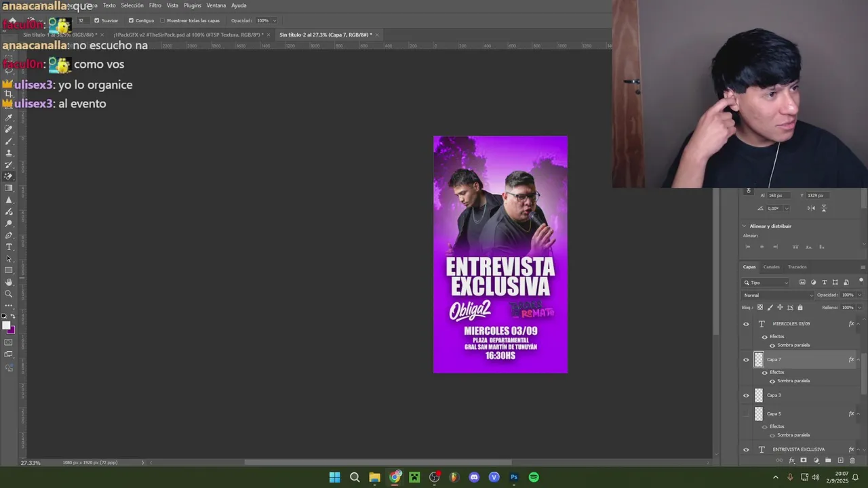Collapse Alinear y distribuir section
The image size is (868, 488).
point(744,226)
